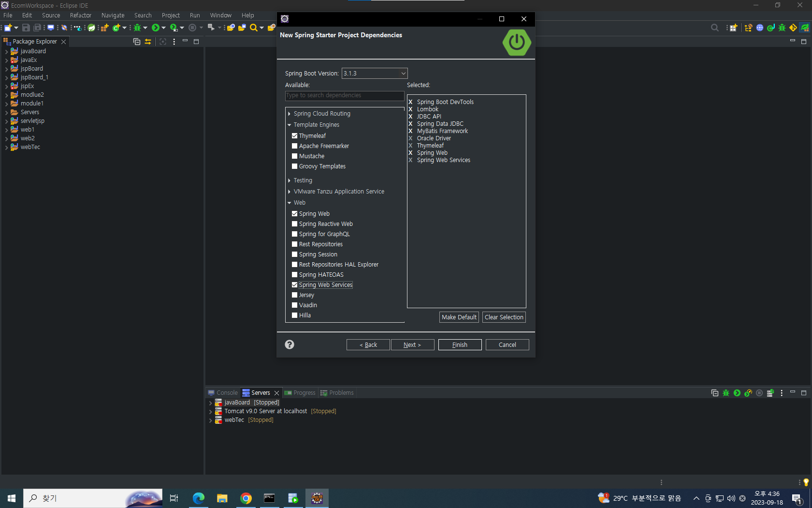Click the dependency search input field
Viewport: 812px width, 508px height.
[x=345, y=96]
